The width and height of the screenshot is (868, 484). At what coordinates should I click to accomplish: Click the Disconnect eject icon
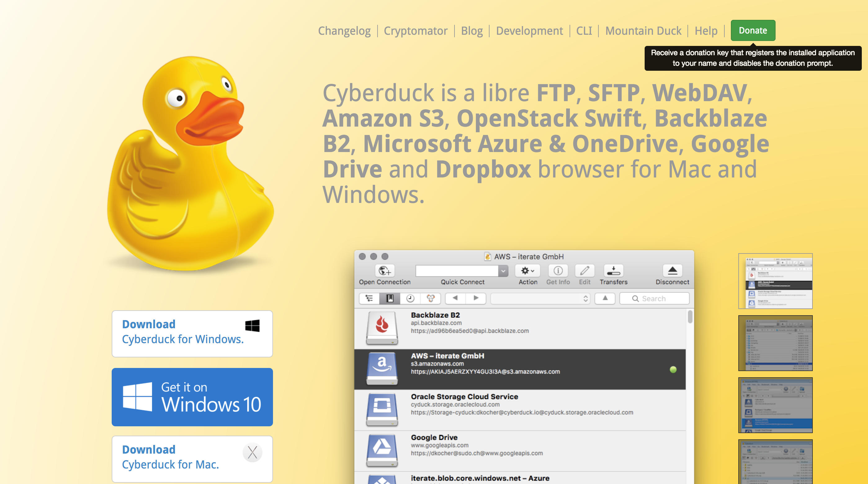[673, 271]
